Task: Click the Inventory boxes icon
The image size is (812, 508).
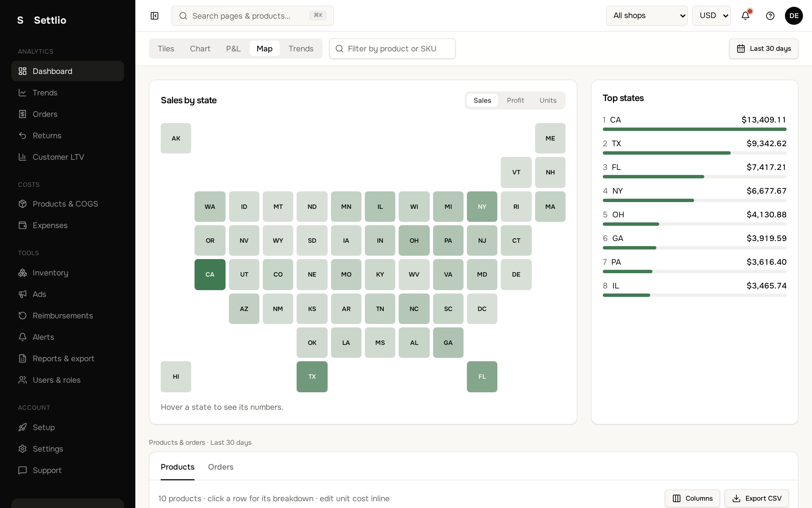Action: (23, 273)
